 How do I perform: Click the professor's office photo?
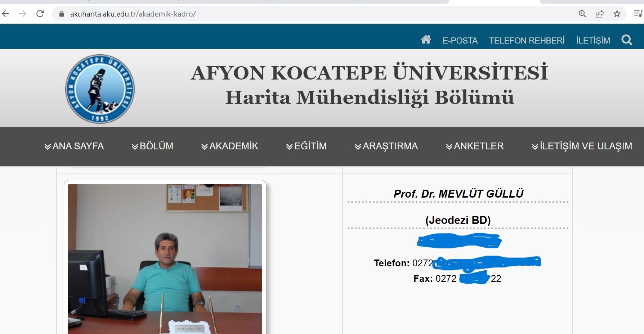(x=165, y=259)
